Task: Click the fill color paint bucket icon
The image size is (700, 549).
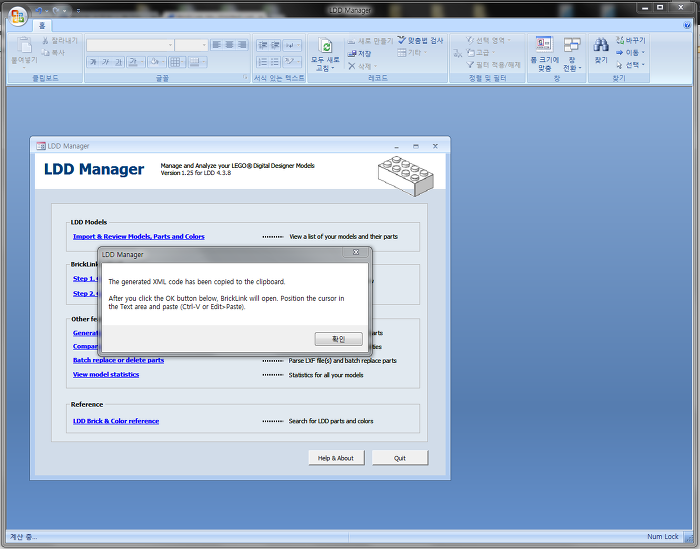Action: click(x=154, y=62)
